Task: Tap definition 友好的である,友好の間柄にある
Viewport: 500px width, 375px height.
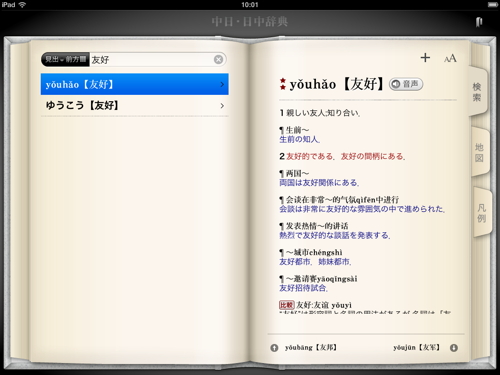Action: tap(346, 156)
